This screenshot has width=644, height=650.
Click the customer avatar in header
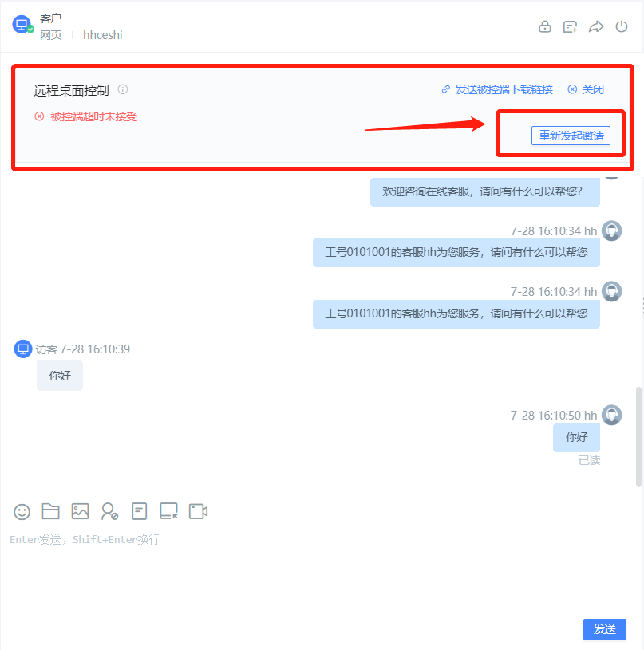[22, 25]
